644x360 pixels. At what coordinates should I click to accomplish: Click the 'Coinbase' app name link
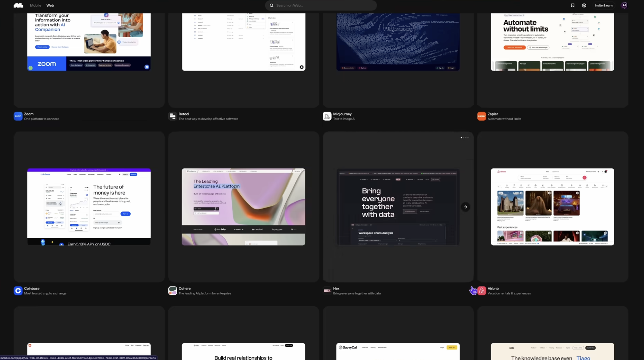pyautogui.click(x=32, y=288)
